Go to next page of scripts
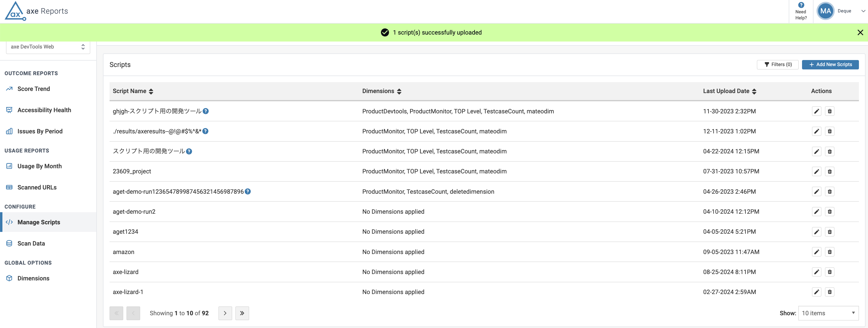868x328 pixels. tap(225, 313)
